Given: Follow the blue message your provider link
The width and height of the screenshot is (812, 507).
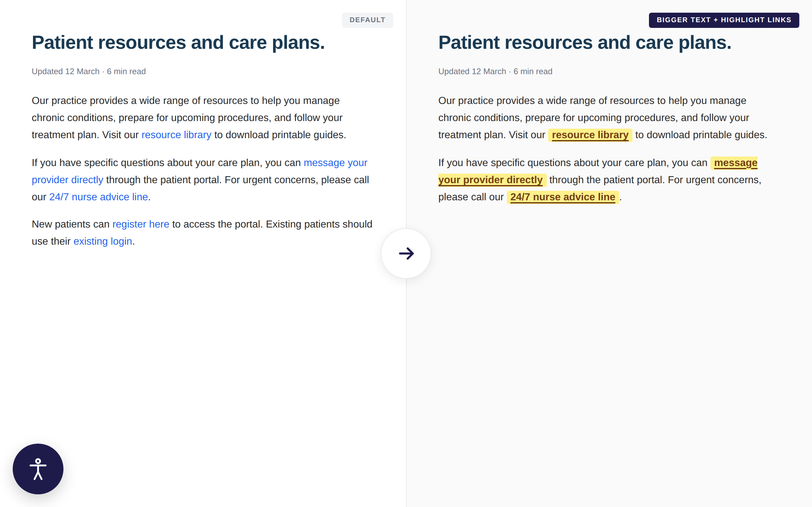Looking at the screenshot, I should coord(335,163).
